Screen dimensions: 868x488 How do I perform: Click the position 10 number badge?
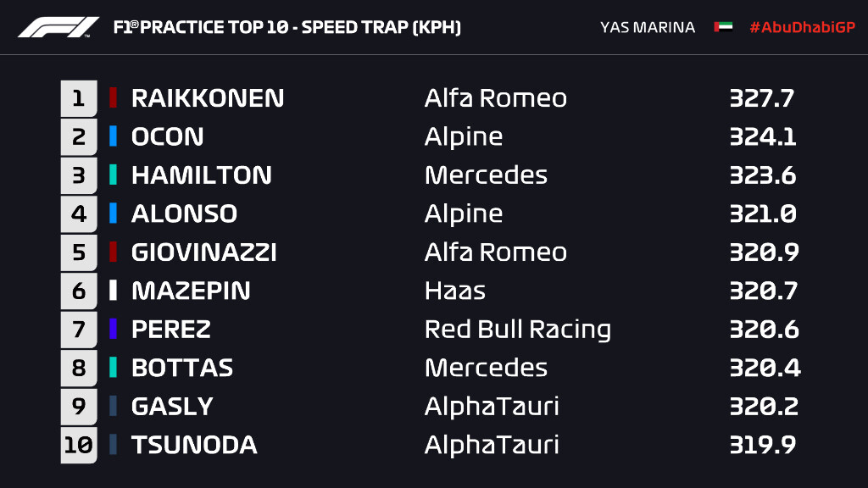pos(79,445)
